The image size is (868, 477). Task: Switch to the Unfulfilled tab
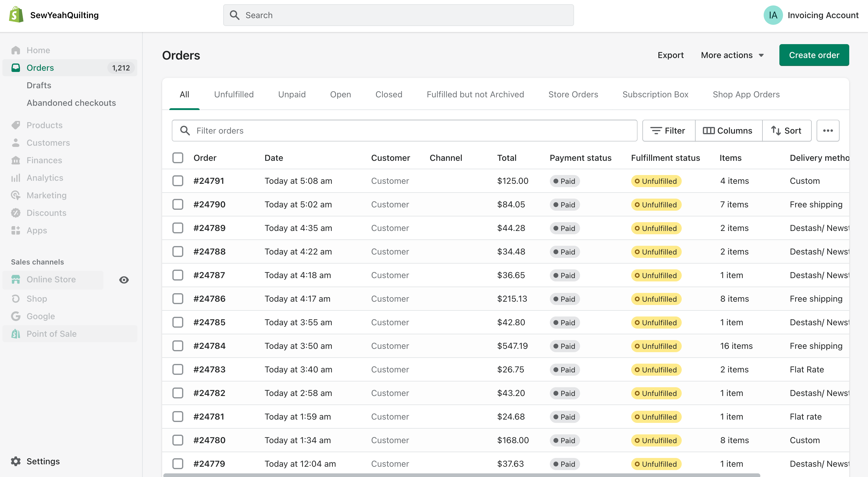point(234,94)
